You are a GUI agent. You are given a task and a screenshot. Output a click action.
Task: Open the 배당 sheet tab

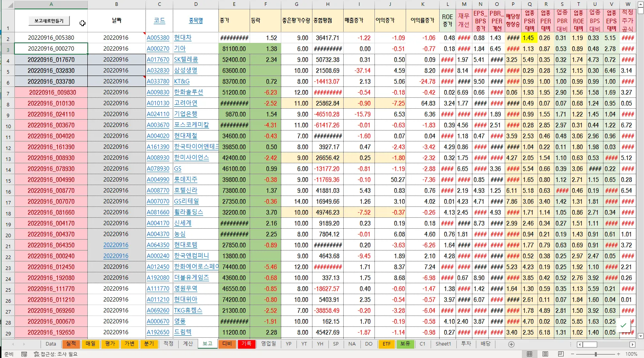click(x=486, y=344)
